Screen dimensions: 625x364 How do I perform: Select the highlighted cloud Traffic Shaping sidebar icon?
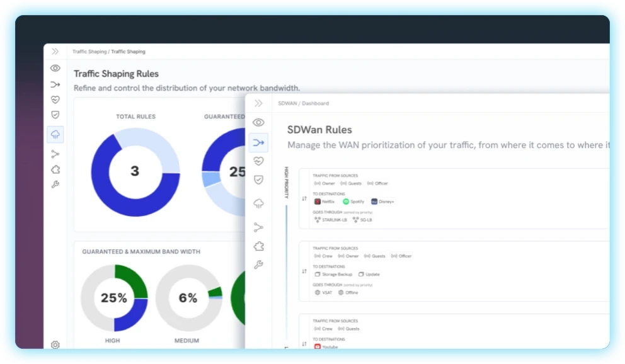(x=55, y=134)
